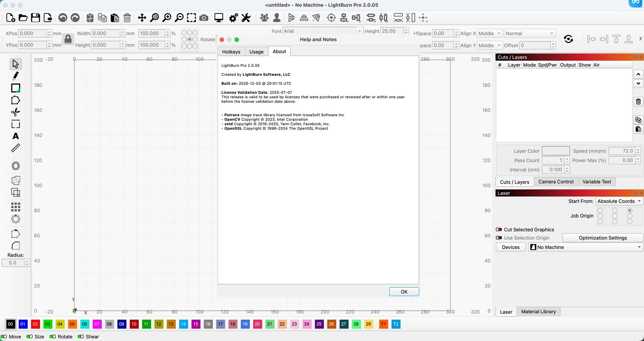644x341 pixels.
Task: Click the Devices button
Action: [x=511, y=247]
